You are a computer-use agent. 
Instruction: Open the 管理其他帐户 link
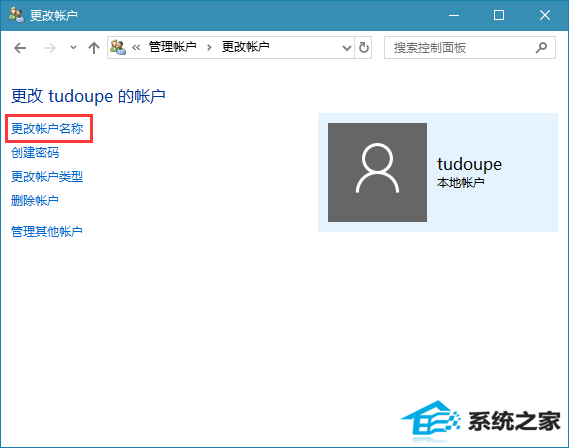47,231
